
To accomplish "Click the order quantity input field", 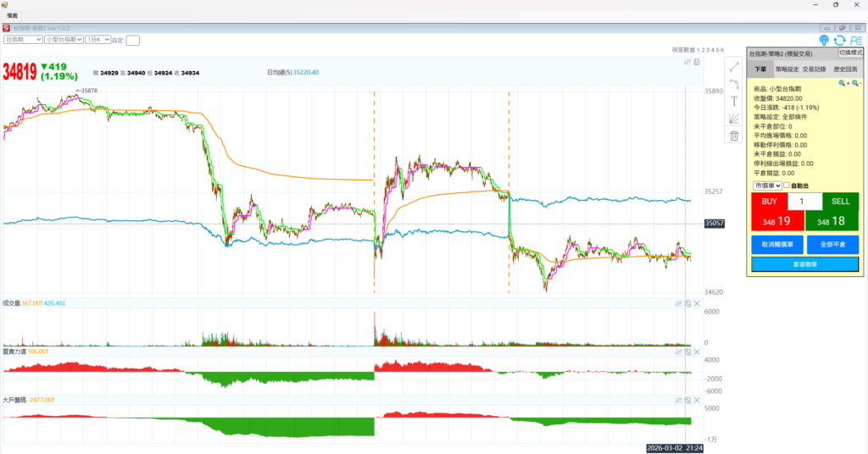I will pyautogui.click(x=804, y=202).
